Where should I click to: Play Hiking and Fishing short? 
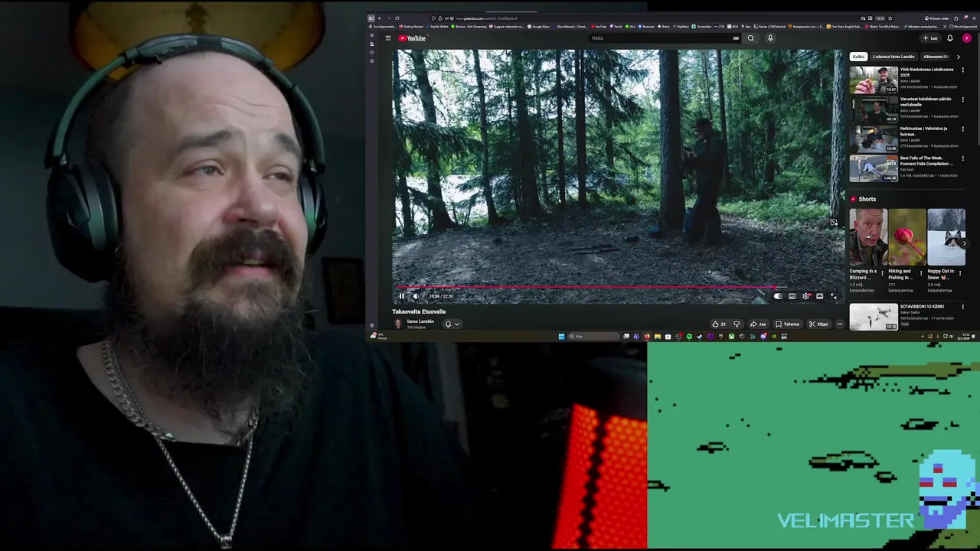tap(907, 237)
